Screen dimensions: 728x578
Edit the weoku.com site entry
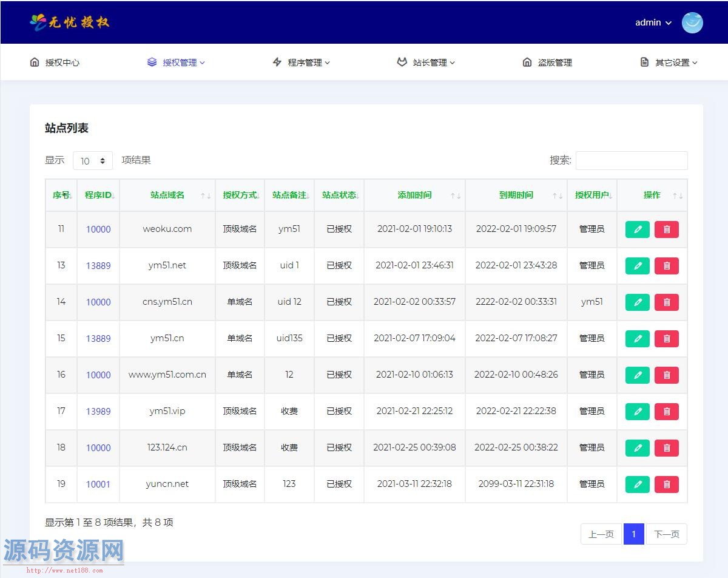pos(637,229)
